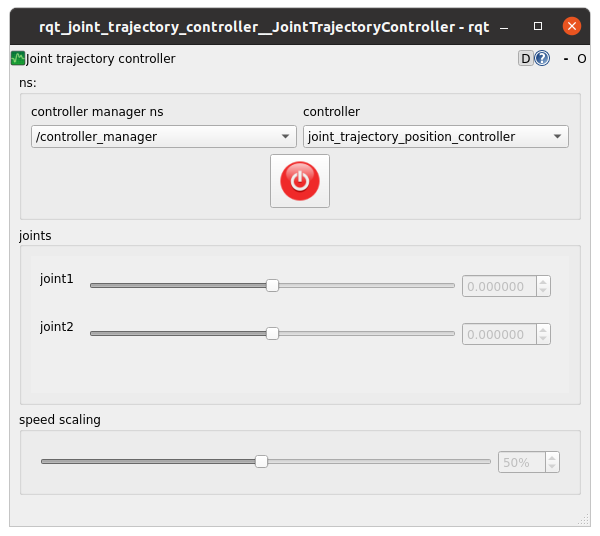The image size is (600, 536).
Task: Click the joint2 position value field
Action: coord(497,334)
